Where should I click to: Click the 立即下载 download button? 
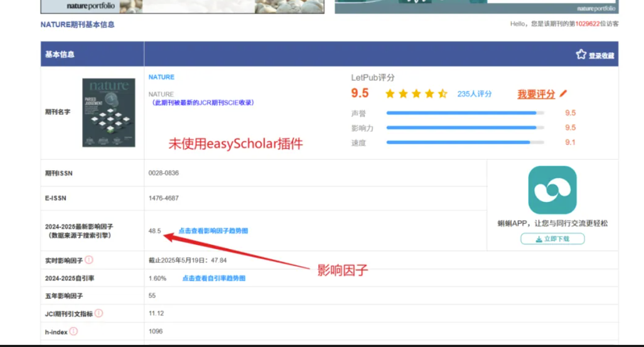pos(553,239)
